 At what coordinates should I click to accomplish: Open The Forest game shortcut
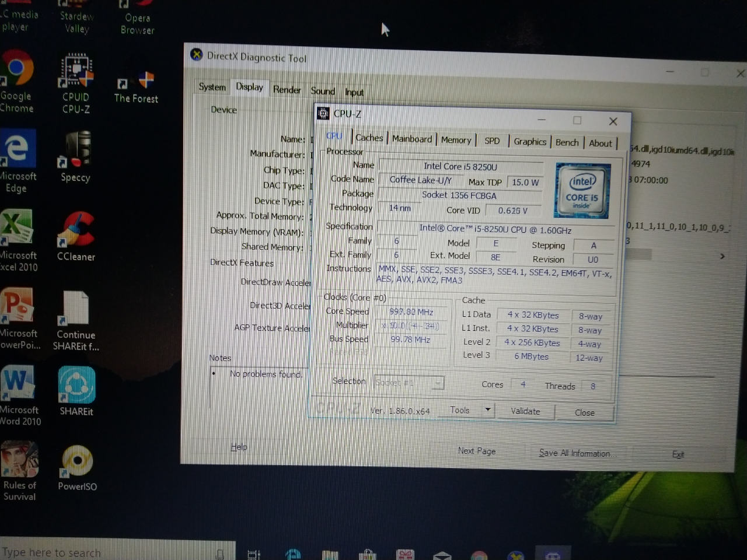pos(136,87)
